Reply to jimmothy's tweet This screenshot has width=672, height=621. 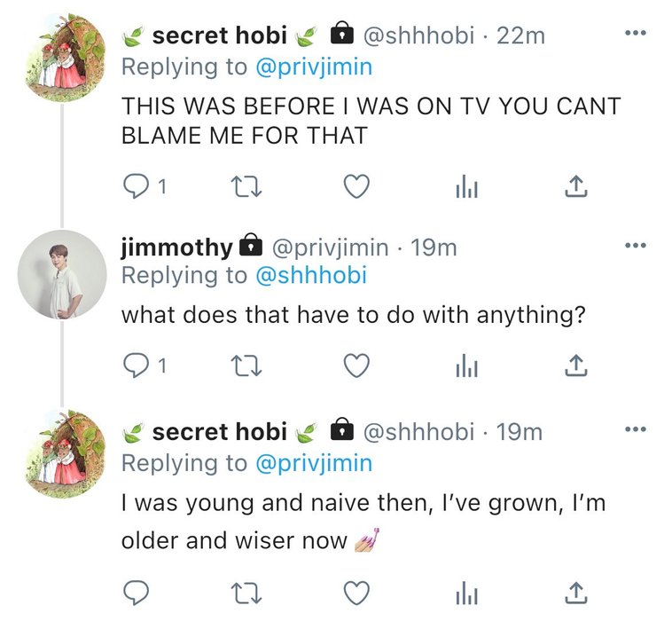click(x=136, y=365)
